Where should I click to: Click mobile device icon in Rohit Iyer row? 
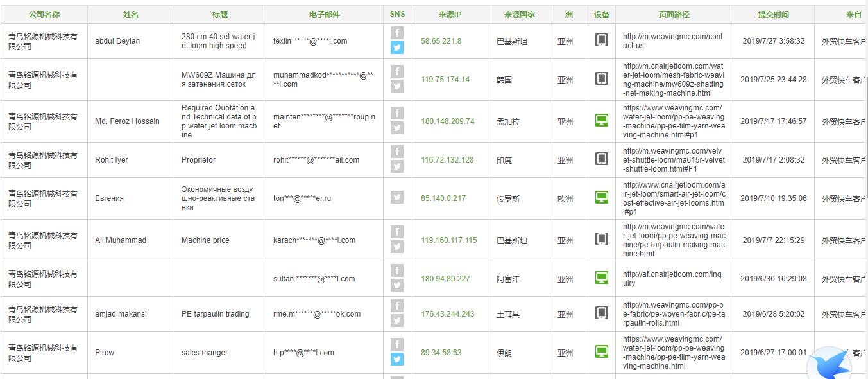[601, 159]
